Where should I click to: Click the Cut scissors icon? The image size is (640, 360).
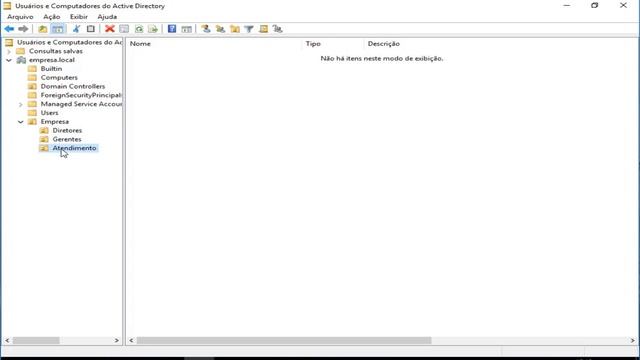[x=76, y=29]
